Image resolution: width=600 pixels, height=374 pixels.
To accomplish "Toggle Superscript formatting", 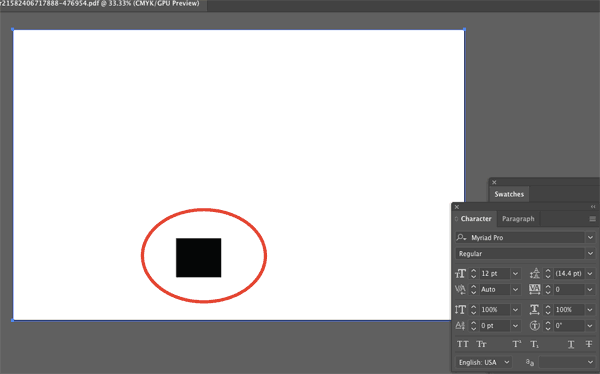I will (517, 344).
